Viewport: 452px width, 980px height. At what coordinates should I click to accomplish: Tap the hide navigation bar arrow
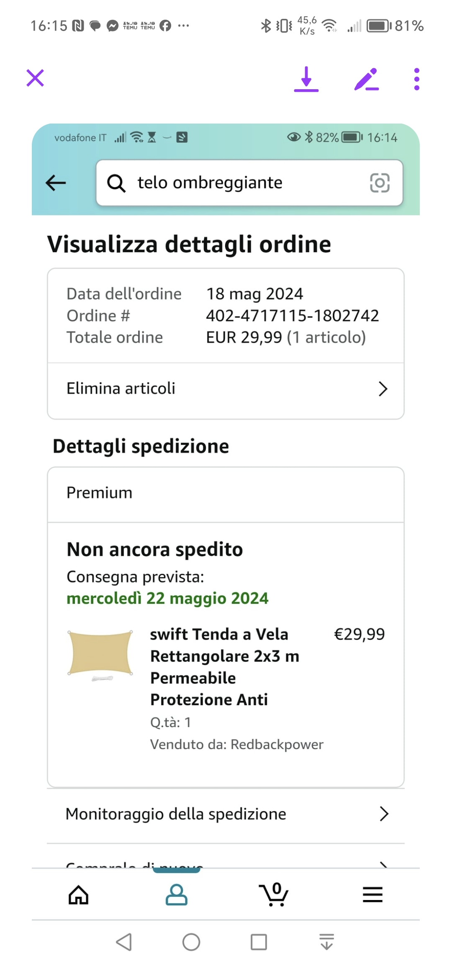coord(326,942)
